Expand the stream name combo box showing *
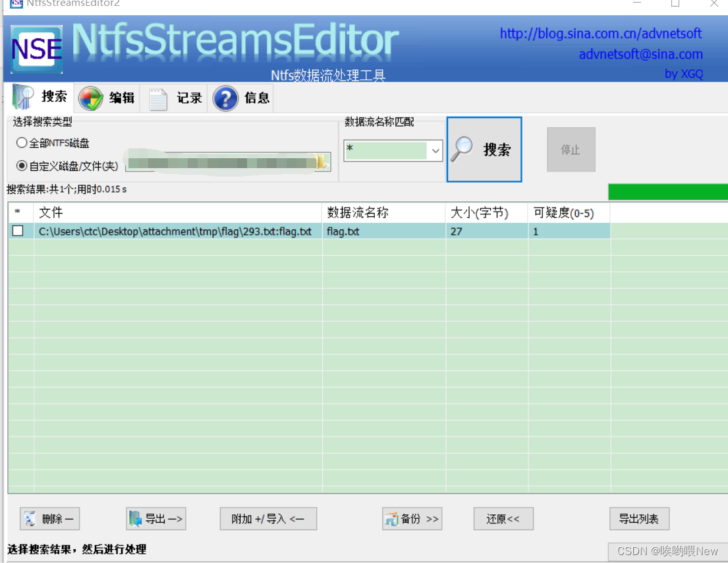 (x=435, y=151)
